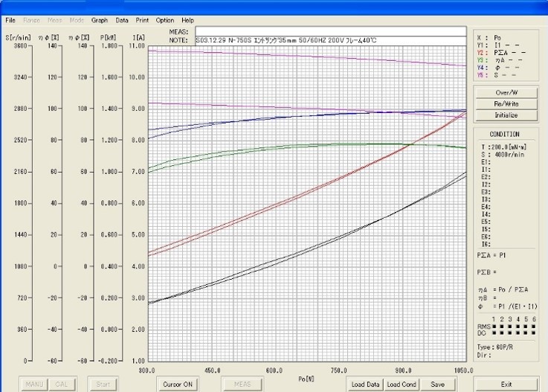Open the Option menu

tap(165, 20)
